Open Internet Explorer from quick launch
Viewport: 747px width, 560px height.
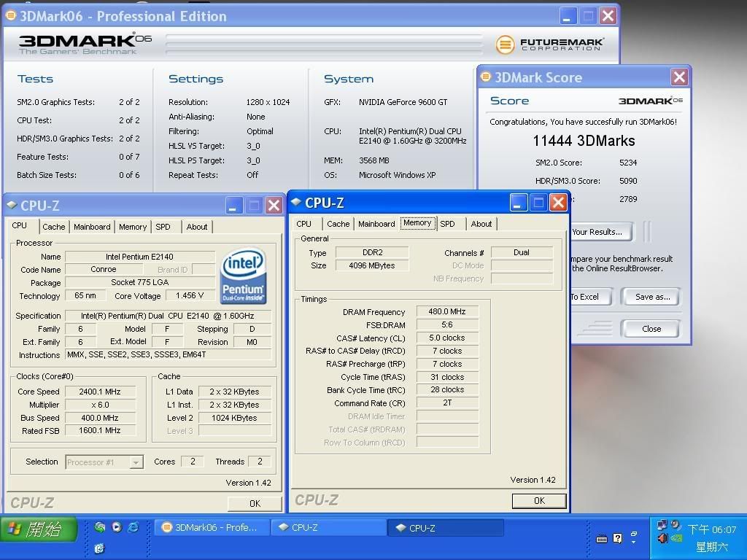(133, 526)
